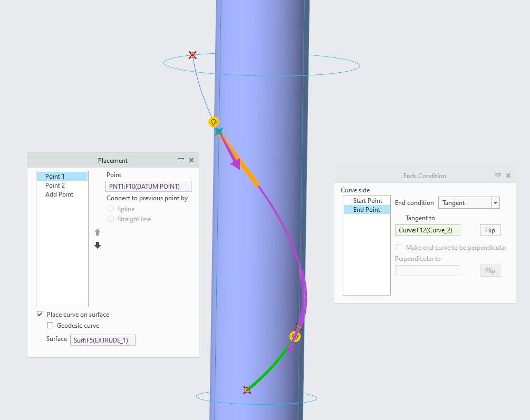Uncheck Place curve on surface
The width and height of the screenshot is (530, 420).
click(x=40, y=314)
